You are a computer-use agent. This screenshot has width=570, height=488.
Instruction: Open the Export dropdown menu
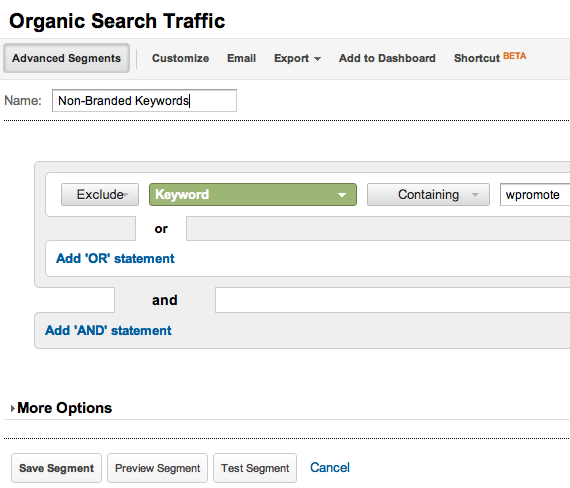297,58
